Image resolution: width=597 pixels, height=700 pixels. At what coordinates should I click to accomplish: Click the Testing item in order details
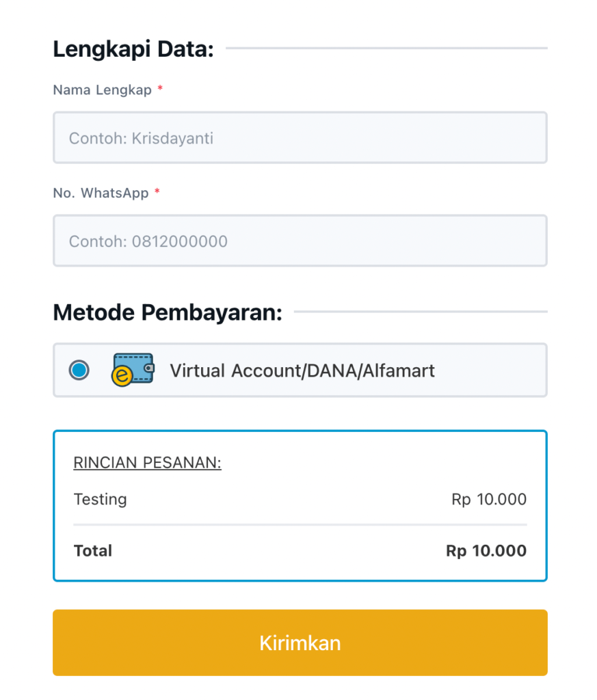pos(100,499)
